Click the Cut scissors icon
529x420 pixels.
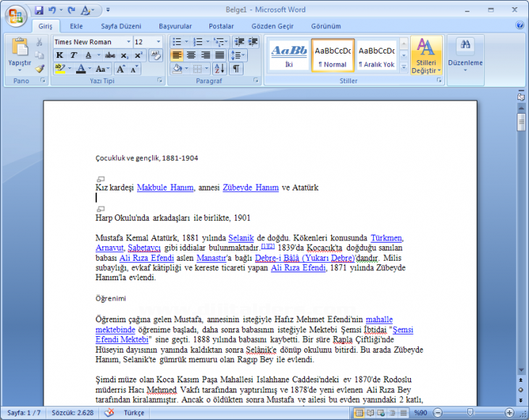39,43
